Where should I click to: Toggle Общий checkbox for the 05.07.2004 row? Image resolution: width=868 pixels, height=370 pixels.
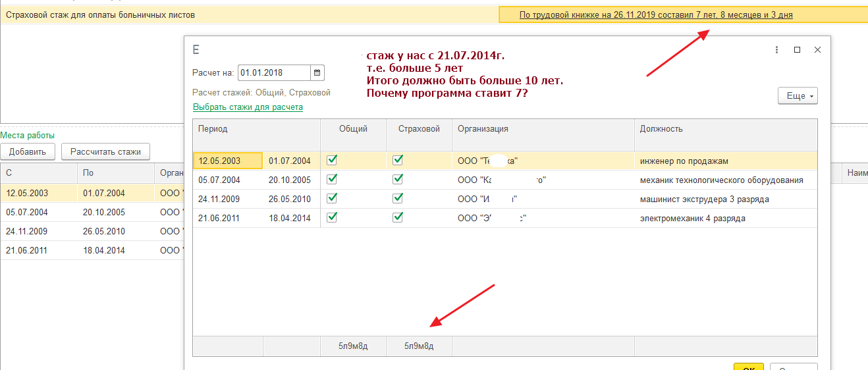click(x=332, y=179)
